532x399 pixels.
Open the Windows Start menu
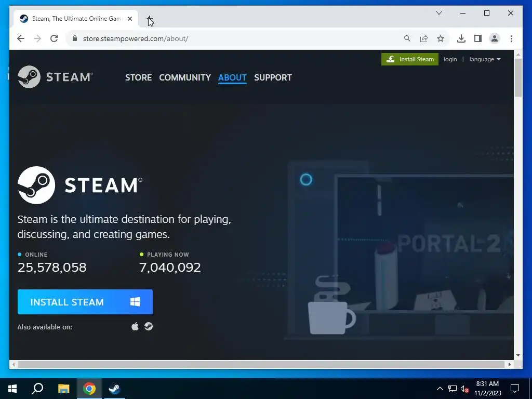coord(12,389)
